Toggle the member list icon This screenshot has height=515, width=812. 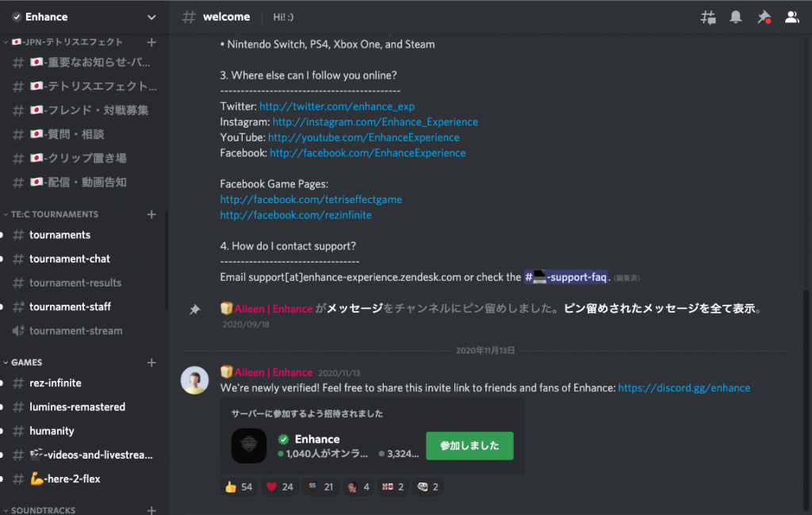click(x=791, y=17)
